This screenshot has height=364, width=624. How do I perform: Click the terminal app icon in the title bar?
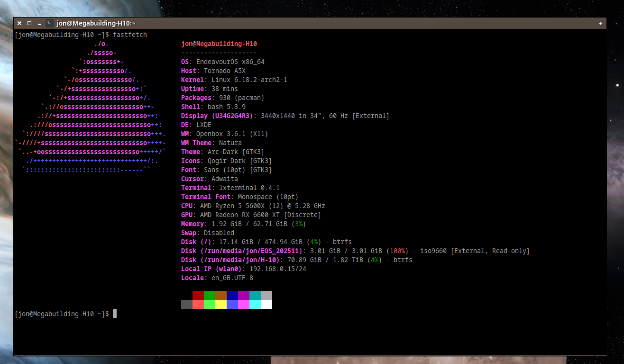[49, 23]
